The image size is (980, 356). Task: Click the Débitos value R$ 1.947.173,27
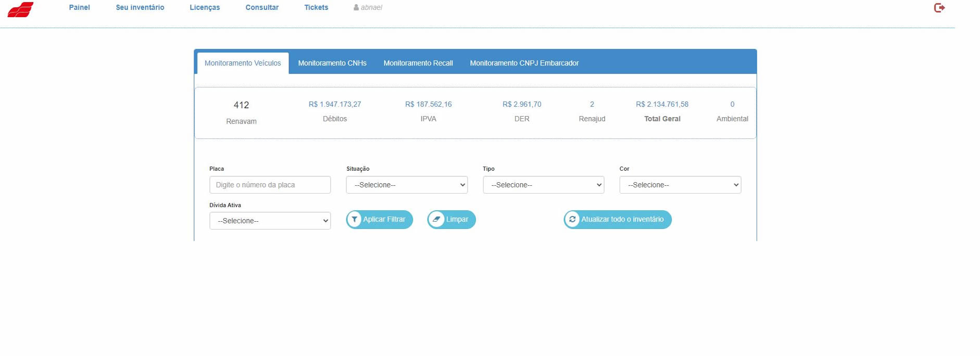335,104
